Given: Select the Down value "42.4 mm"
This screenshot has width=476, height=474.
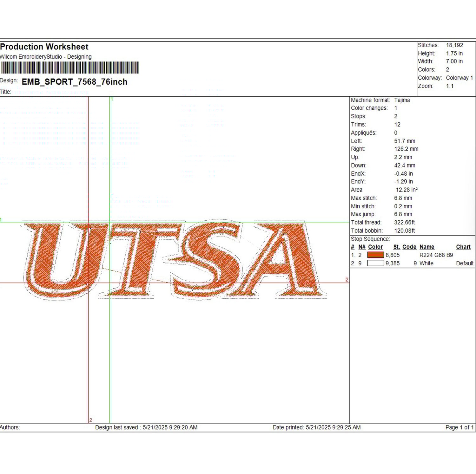Looking at the screenshot, I should coord(405,166).
